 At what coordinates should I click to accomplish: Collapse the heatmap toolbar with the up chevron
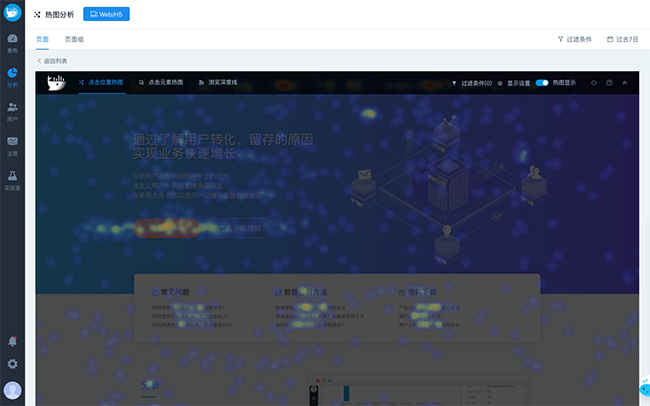tap(624, 83)
